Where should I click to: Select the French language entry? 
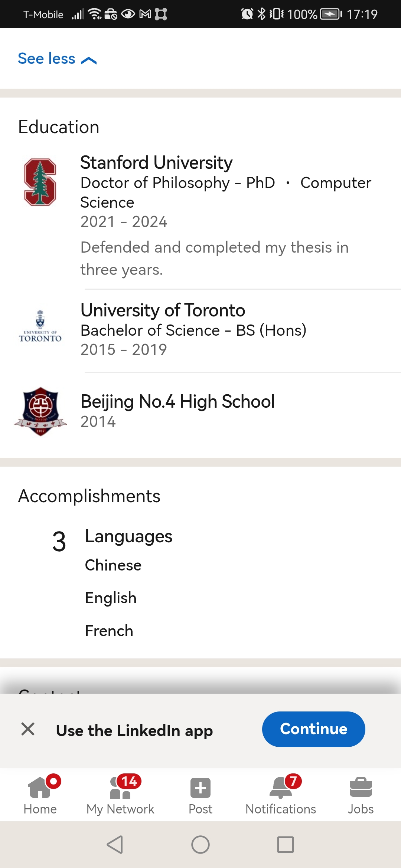[x=109, y=631]
